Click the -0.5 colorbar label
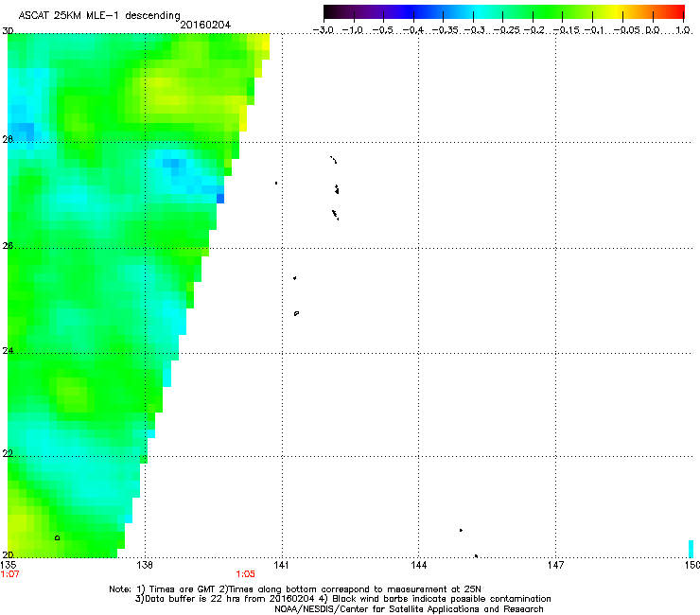Viewport: 700px width, 615px height. (383, 30)
